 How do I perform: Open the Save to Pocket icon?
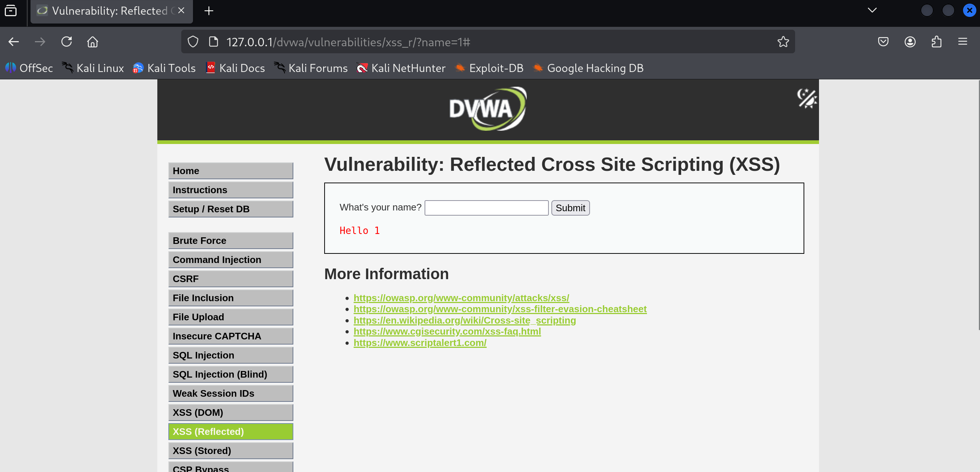click(x=883, y=42)
